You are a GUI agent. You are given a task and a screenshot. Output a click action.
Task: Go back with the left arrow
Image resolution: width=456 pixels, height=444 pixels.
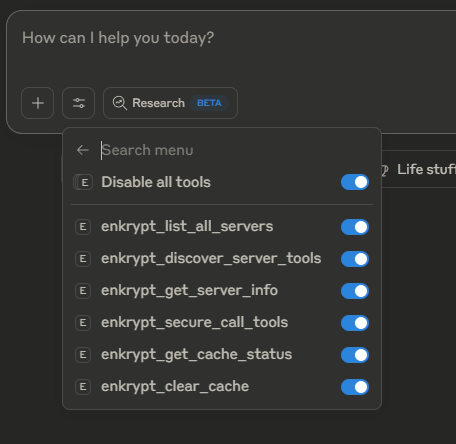pyautogui.click(x=83, y=150)
